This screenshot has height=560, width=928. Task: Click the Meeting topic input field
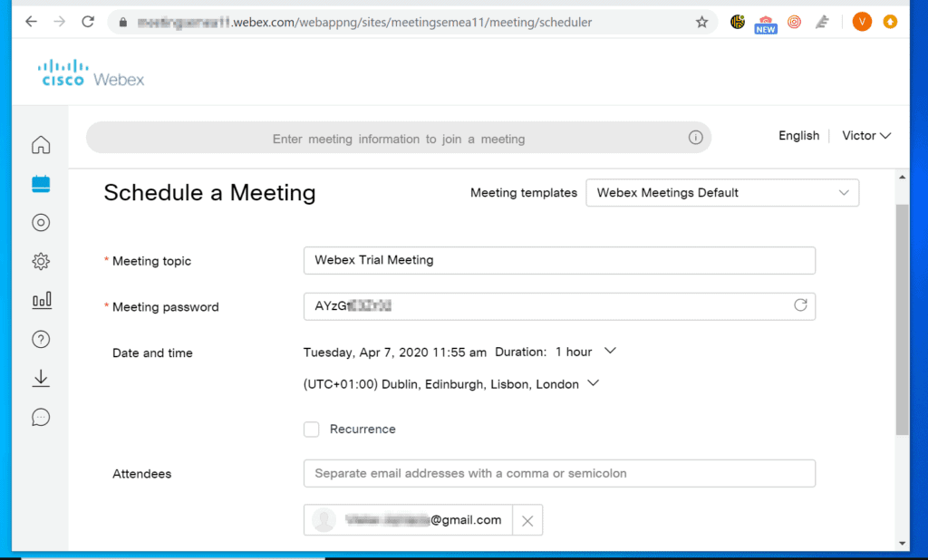(559, 260)
